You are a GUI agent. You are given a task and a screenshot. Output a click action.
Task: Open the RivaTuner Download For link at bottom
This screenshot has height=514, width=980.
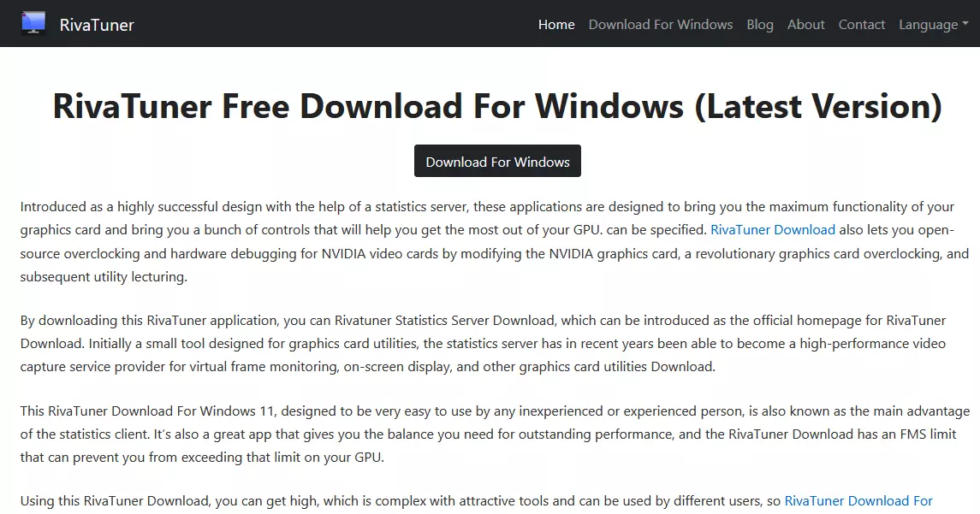pyautogui.click(x=858, y=501)
